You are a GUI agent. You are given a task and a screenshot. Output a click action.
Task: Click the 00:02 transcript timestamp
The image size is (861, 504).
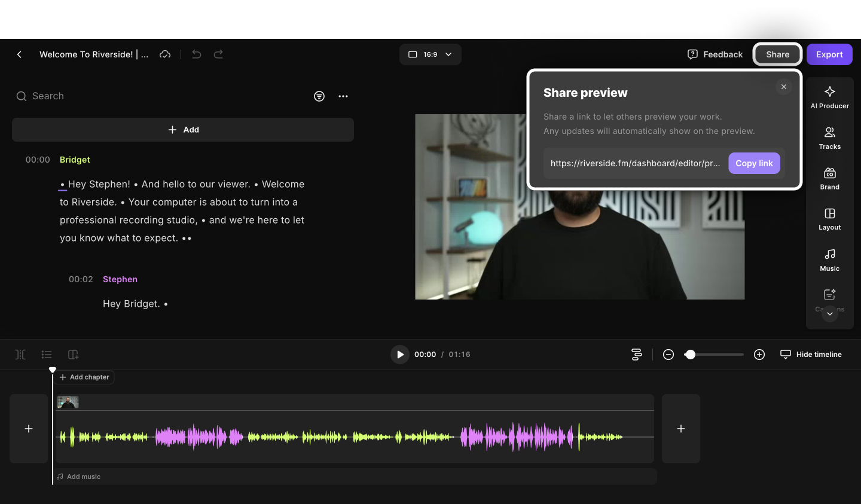(x=81, y=279)
